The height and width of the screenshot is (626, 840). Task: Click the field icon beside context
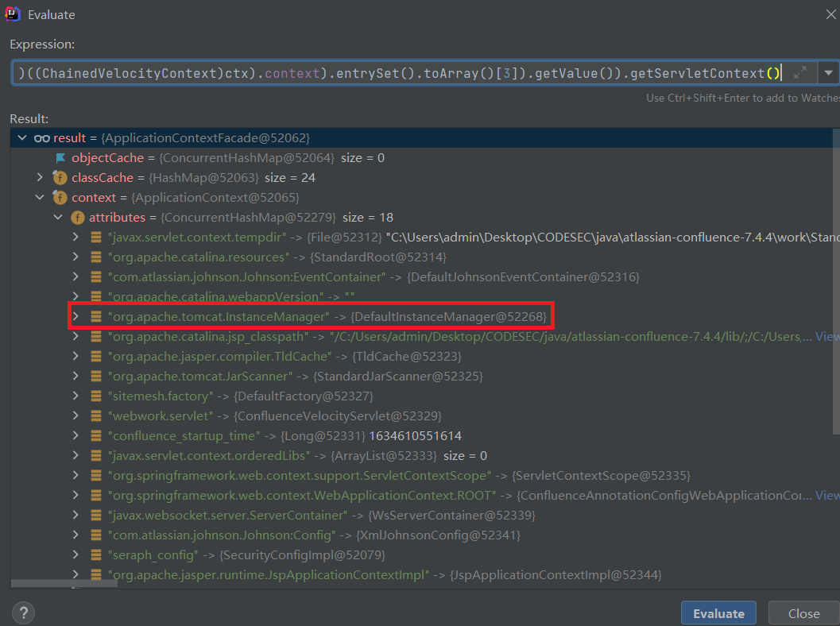[60, 198]
